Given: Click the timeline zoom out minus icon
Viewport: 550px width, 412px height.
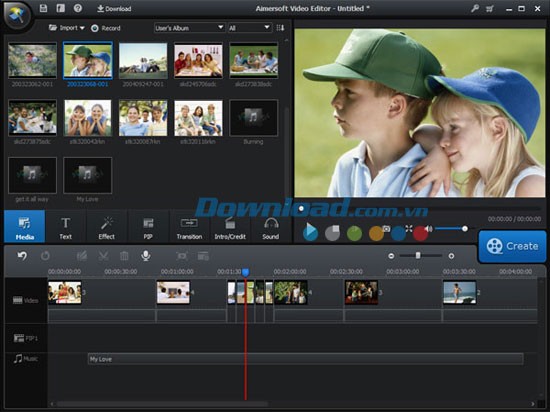Looking at the screenshot, I should [391, 256].
